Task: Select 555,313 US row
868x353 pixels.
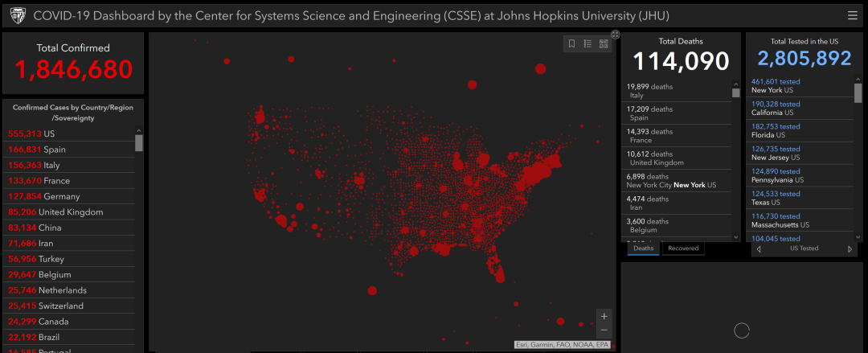Action: pos(68,134)
